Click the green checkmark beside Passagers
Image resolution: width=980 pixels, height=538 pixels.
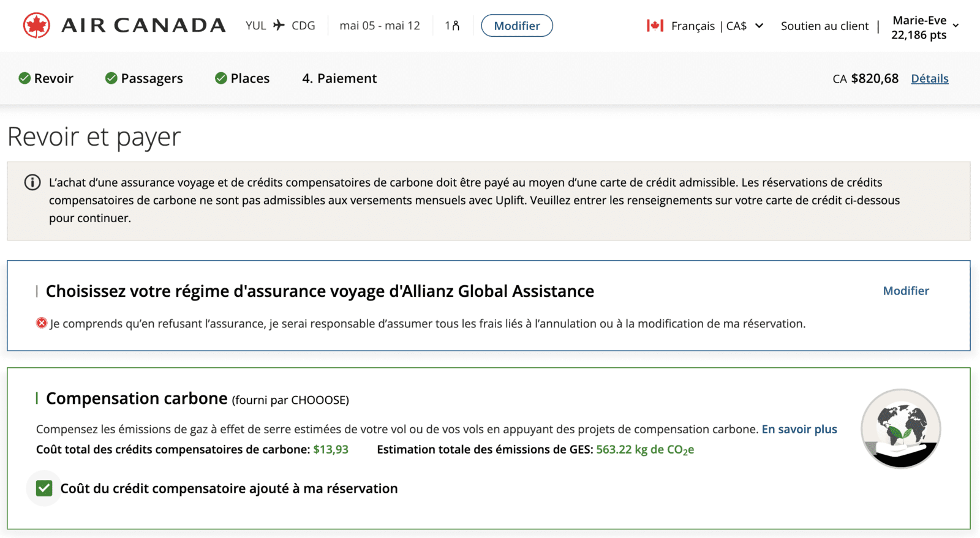[x=111, y=78]
